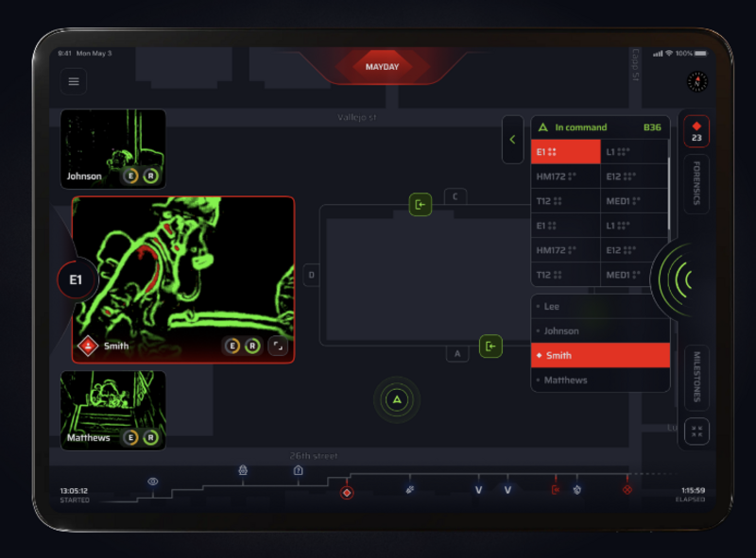Open Johnson's thermal camera thumbnail
This screenshot has height=558, width=756.
click(x=112, y=147)
